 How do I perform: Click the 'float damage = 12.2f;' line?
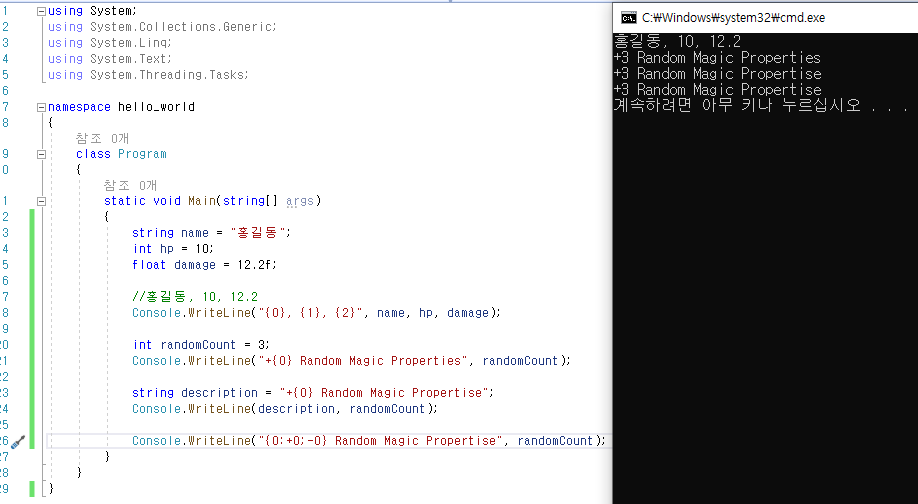(204, 265)
